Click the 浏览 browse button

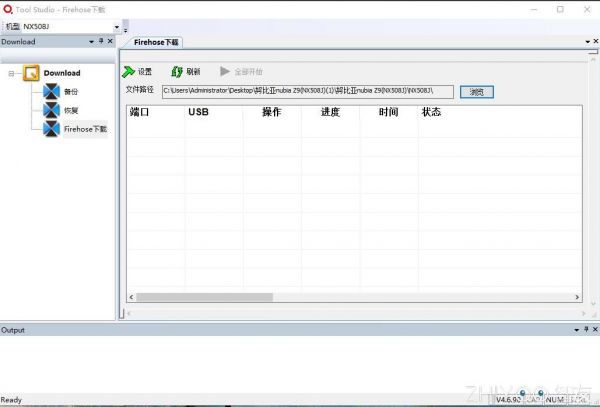(477, 92)
